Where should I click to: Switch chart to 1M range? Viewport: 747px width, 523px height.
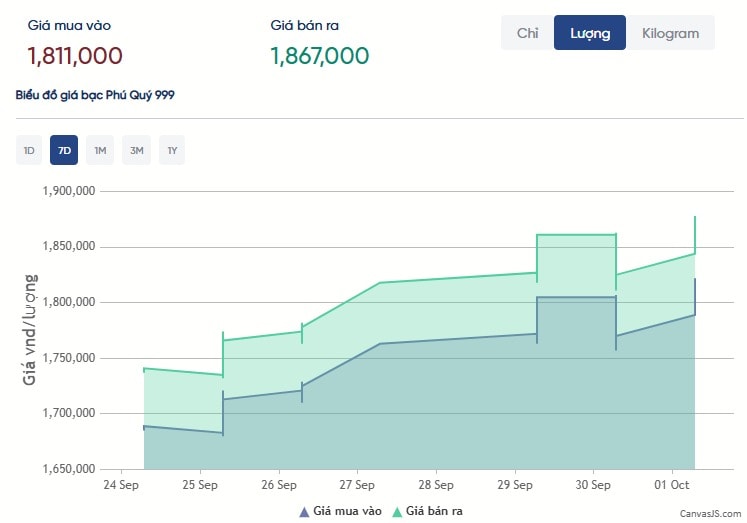click(100, 151)
